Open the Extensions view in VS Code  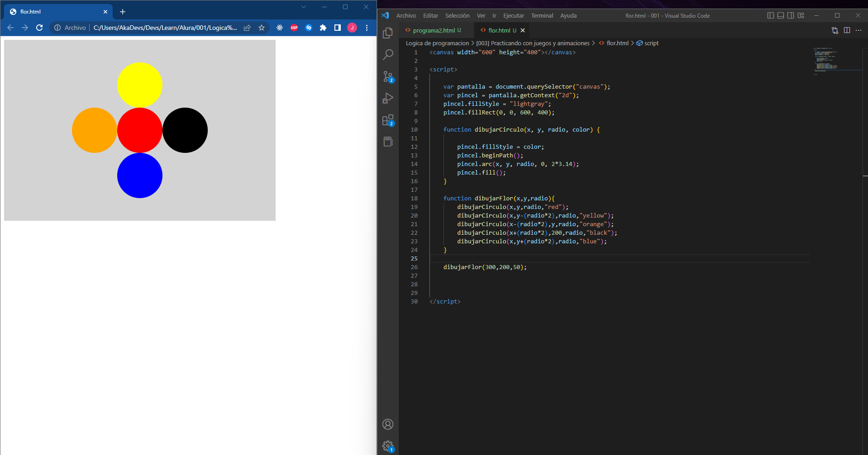pyautogui.click(x=388, y=120)
